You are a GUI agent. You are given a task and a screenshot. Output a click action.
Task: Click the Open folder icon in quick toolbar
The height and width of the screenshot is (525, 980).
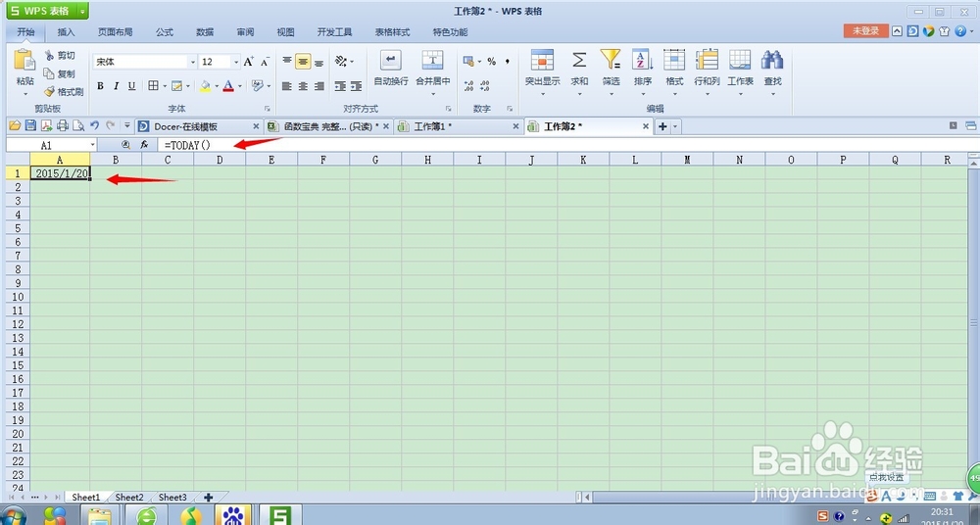[15, 125]
